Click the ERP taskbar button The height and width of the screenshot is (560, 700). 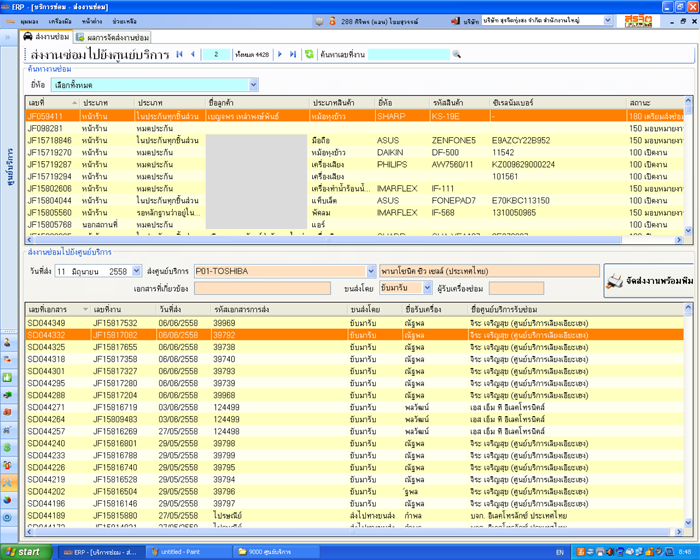pos(102,552)
